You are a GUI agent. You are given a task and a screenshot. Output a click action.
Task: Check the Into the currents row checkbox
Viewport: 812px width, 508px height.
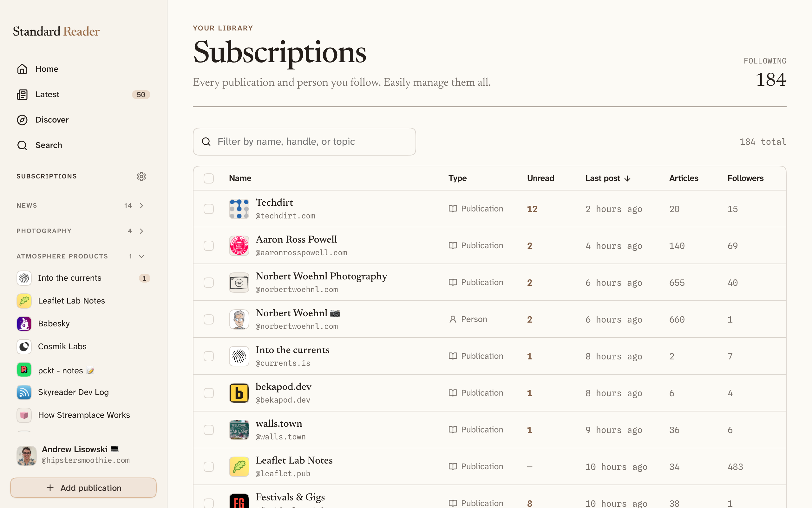point(209,356)
